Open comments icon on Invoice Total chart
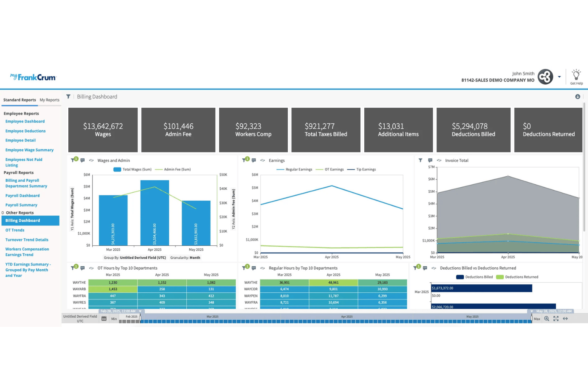 coord(430,160)
